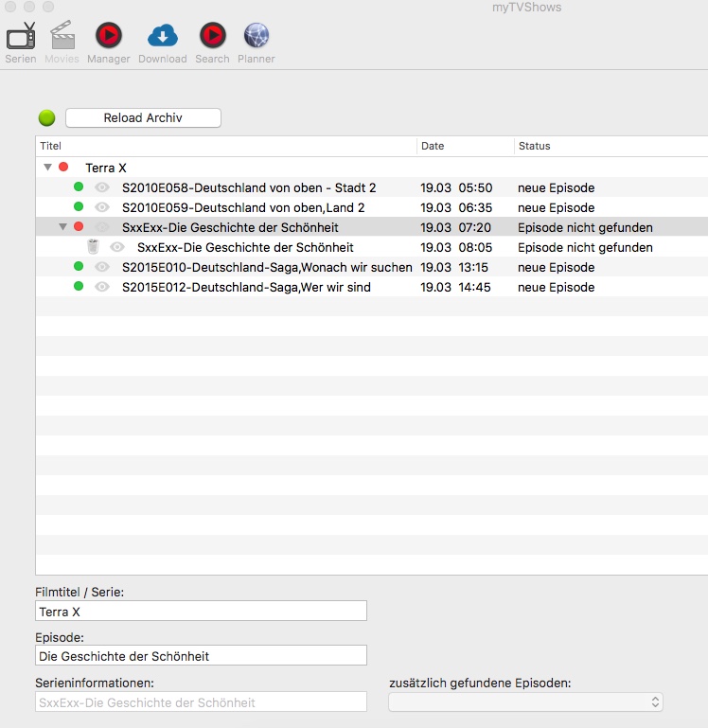This screenshot has width=708, height=728.
Task: Toggle eye icon for S2010E058 episode
Action: click(x=102, y=187)
